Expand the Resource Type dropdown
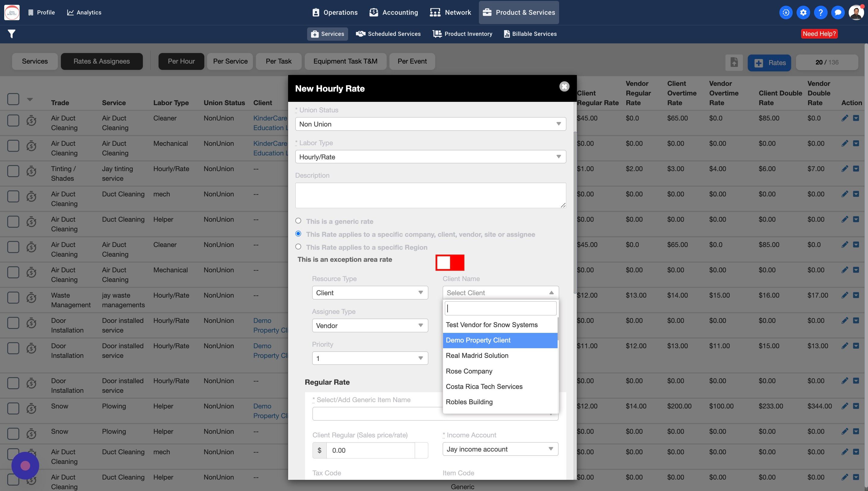Screen dimensions: 868x491 tap(370, 293)
